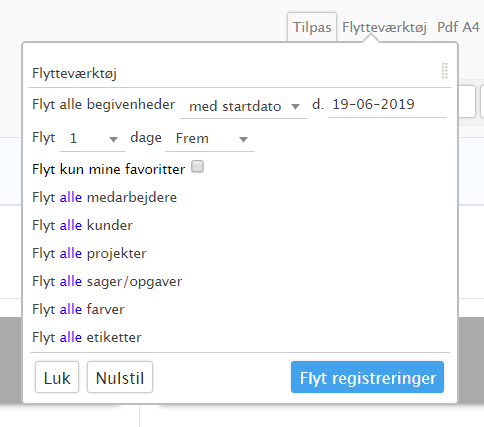The height and width of the screenshot is (427, 484).
Task: Click the arrow next to 'med startdato'
Action: 295,107
